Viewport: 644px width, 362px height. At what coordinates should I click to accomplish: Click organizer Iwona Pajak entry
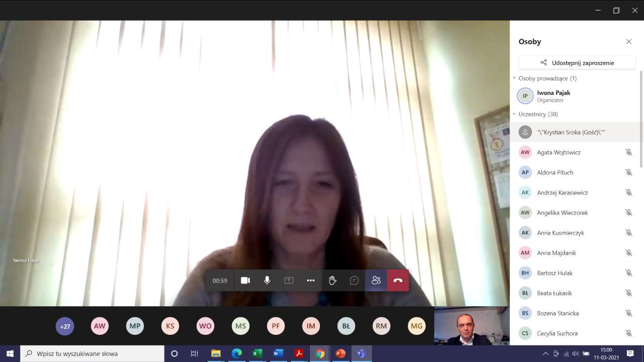click(x=553, y=96)
